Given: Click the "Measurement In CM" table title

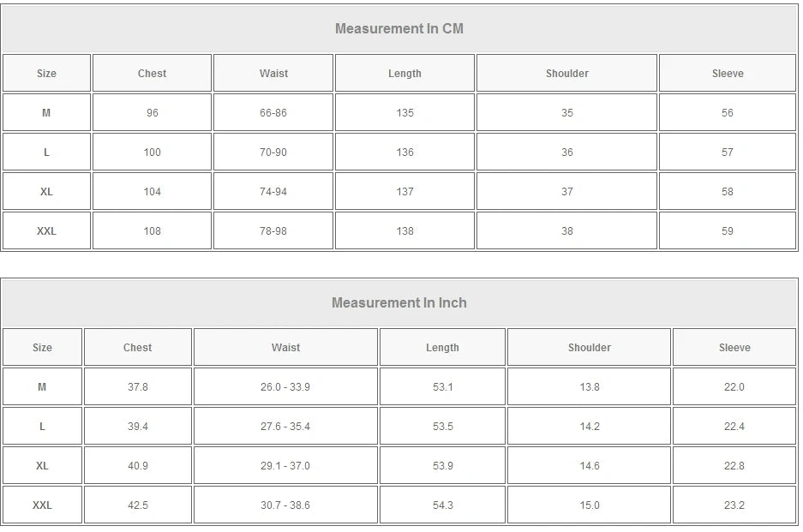Looking at the screenshot, I should pos(399,28).
